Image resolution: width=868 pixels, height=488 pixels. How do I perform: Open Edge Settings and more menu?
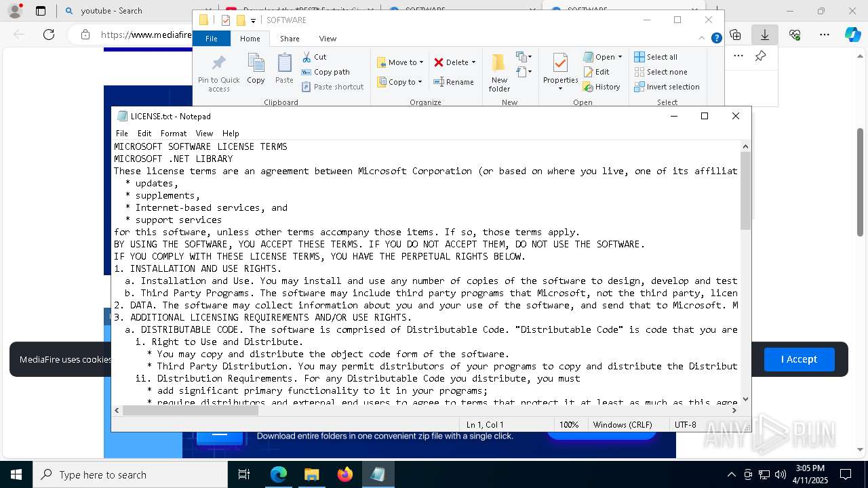(x=824, y=35)
